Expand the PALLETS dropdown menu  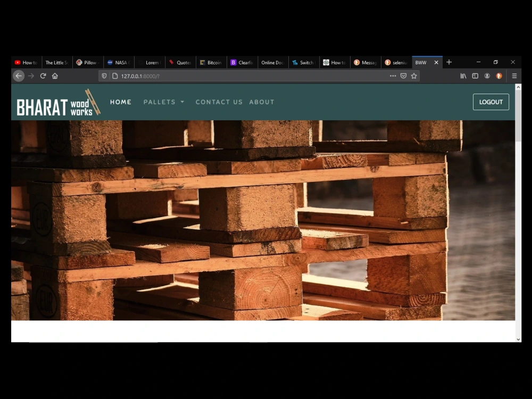164,102
